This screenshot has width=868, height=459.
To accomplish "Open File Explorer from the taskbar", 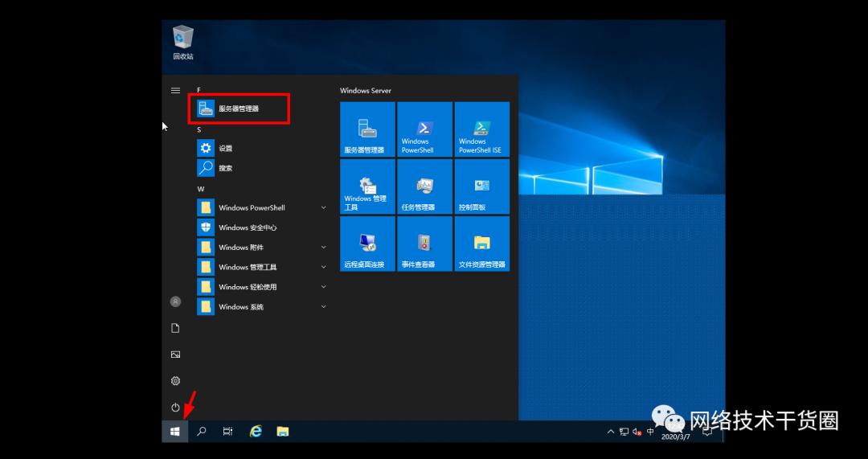I will click(x=283, y=432).
